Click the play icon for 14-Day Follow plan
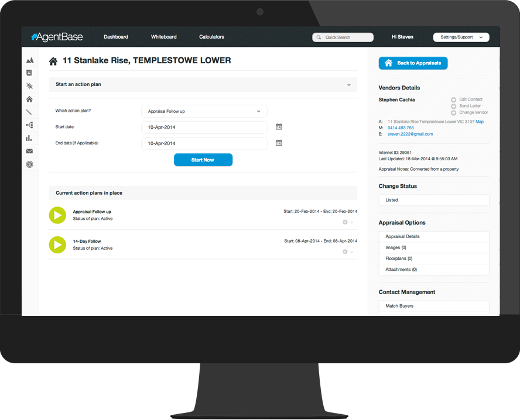This screenshot has width=520, height=420. click(x=58, y=245)
